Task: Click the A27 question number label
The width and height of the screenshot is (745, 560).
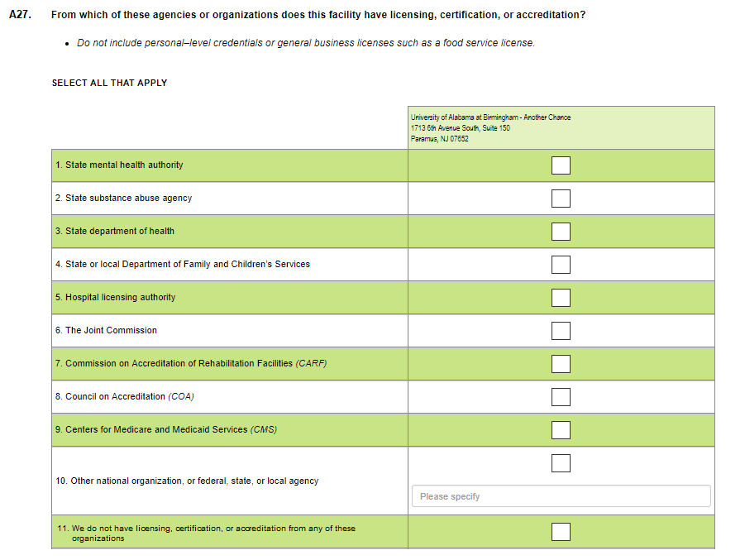Action: click(19, 15)
